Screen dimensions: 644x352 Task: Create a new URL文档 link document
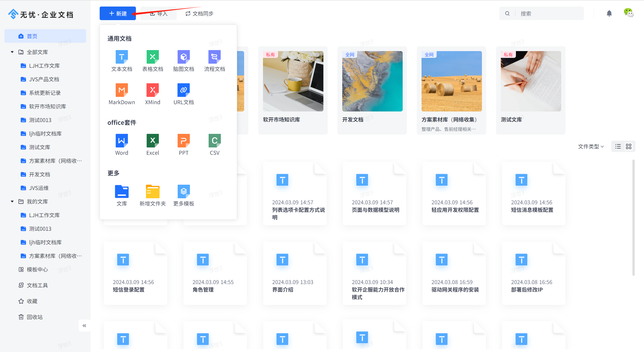pyautogui.click(x=184, y=94)
